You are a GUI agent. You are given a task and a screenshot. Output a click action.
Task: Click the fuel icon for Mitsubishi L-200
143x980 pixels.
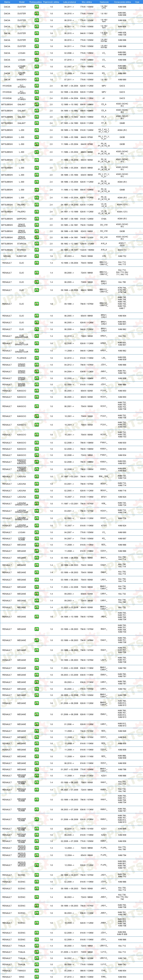point(37,130)
